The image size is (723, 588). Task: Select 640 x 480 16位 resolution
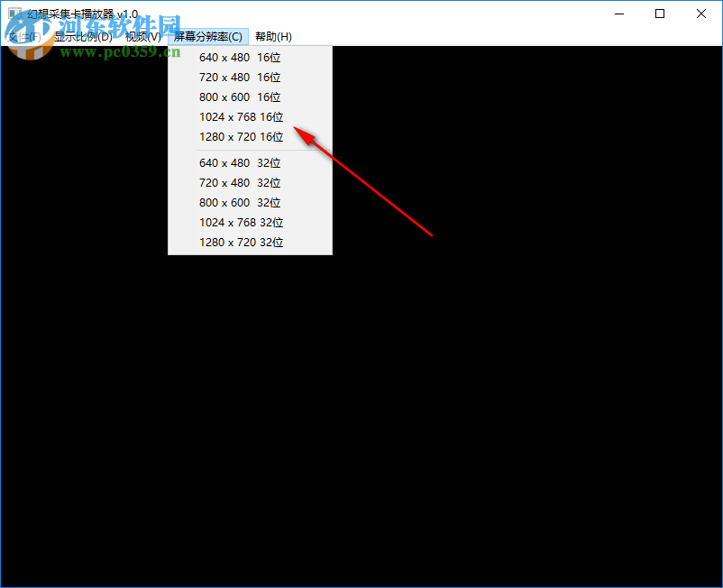point(250,58)
